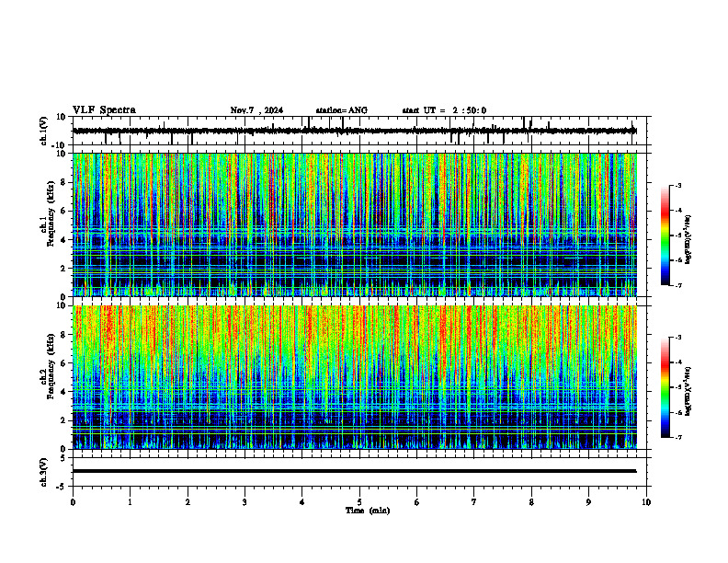Click time axis tick label '5'
Image resolution: width=728 pixels, height=563 pixels.
click(x=359, y=502)
